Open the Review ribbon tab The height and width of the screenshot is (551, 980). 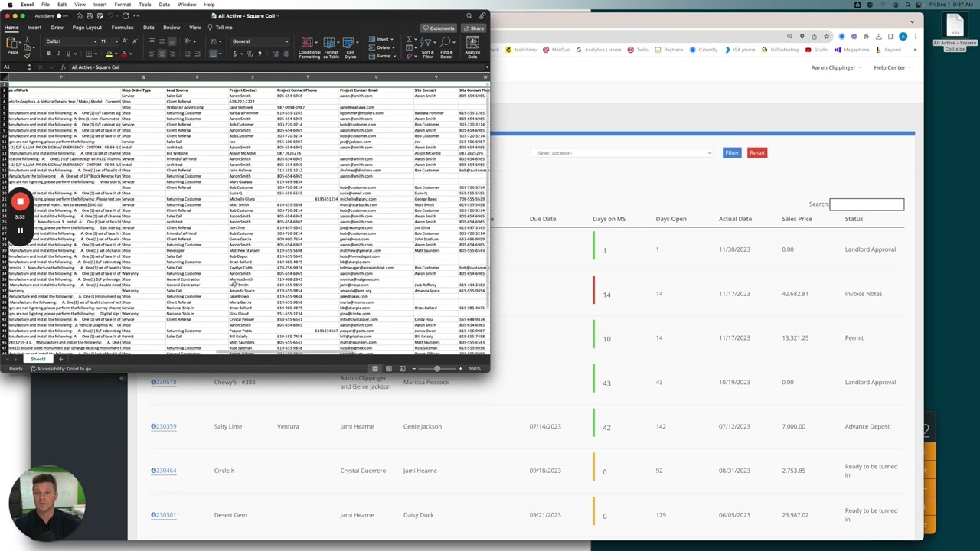(171, 28)
